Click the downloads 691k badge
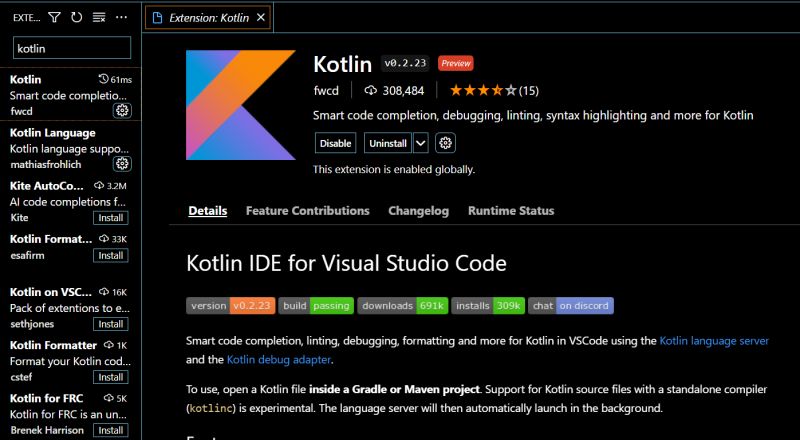The width and height of the screenshot is (800, 440). pyautogui.click(x=403, y=306)
